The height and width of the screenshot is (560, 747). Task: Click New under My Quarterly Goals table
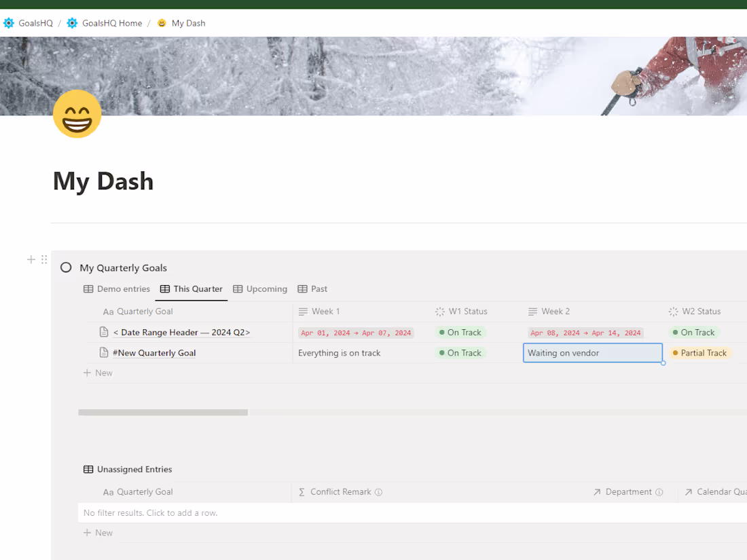98,373
